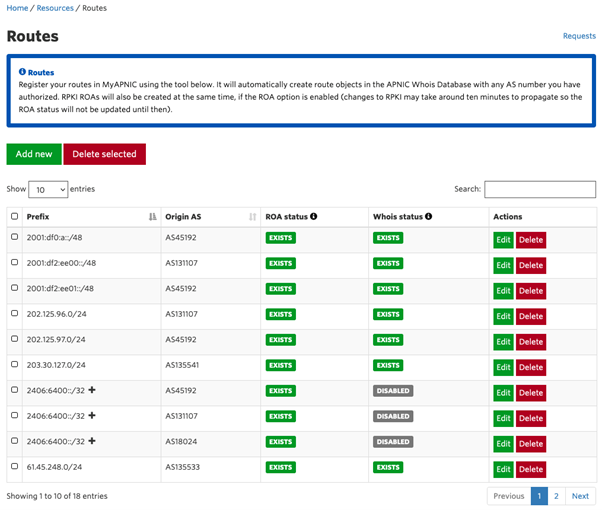Click the Delete selected button
602x510 pixels.
point(104,154)
